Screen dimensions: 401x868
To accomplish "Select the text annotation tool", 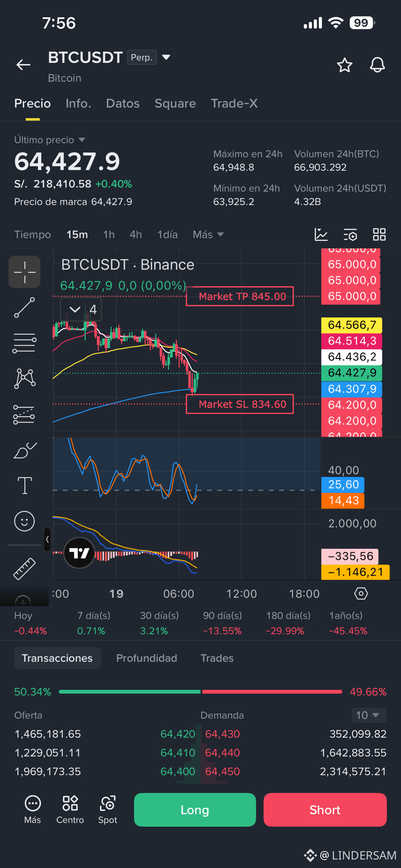I will [x=25, y=485].
